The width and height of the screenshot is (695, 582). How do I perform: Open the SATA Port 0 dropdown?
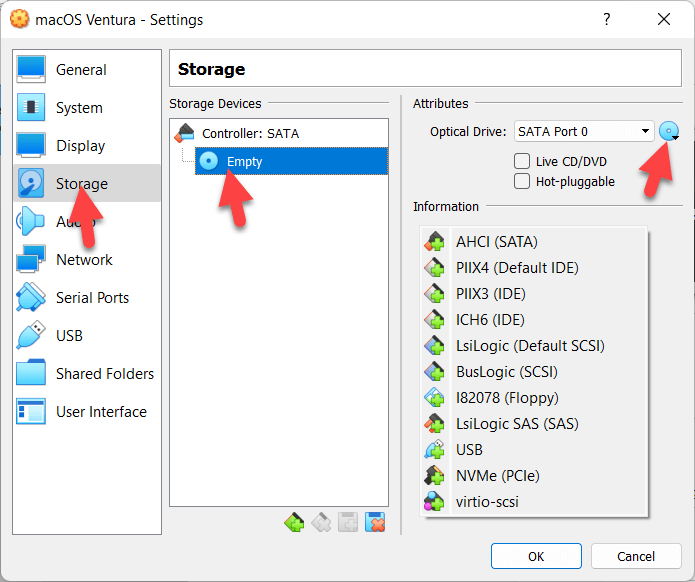coord(583,131)
